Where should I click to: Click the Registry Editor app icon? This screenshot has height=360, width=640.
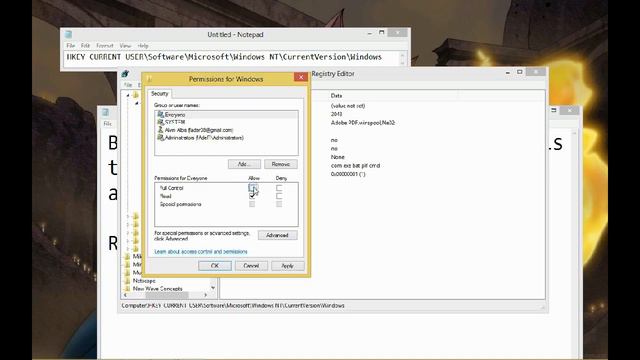(x=125, y=74)
